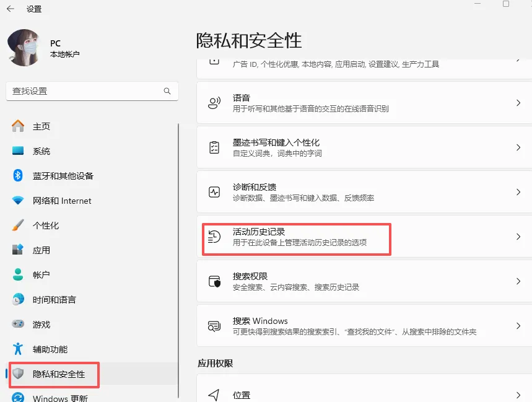Open 墨迹书写和键入个性化 row
Image resolution: width=532 pixels, height=402 pixels.
click(x=364, y=147)
